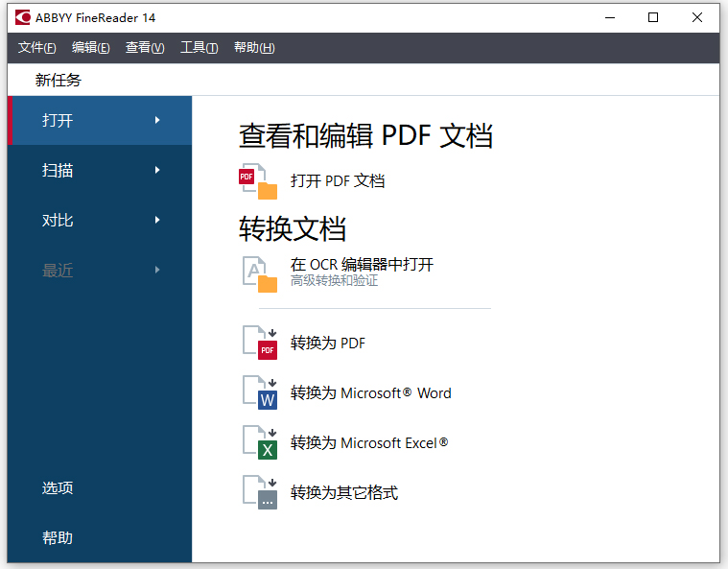728x569 pixels.
Task: Minimize the FineReader window
Action: pos(610,17)
